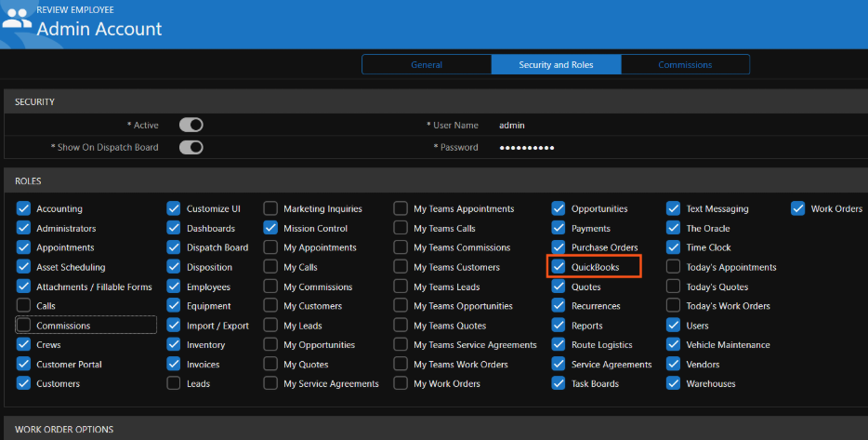
Task: Enable the My Teams Work Orders checkbox
Action: click(x=401, y=364)
